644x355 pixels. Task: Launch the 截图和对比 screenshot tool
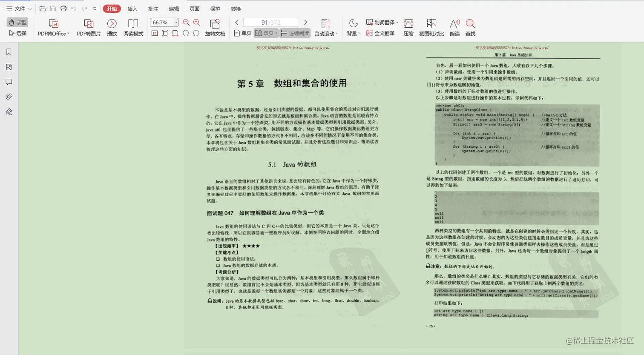[x=431, y=27]
